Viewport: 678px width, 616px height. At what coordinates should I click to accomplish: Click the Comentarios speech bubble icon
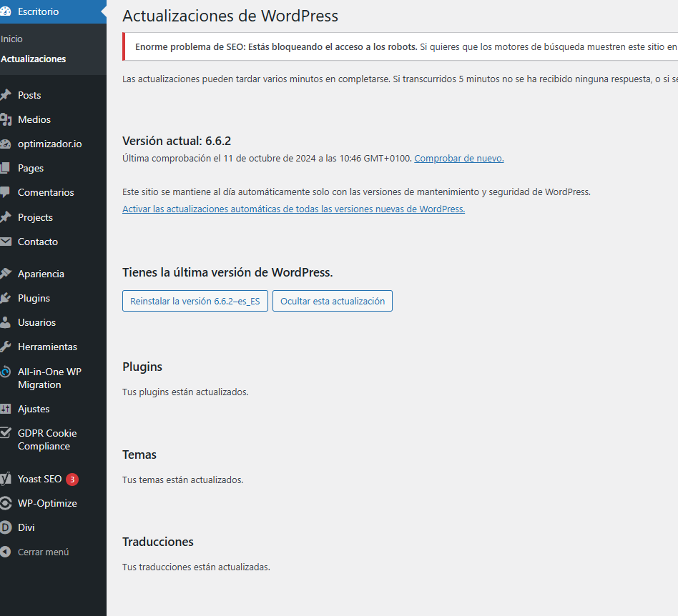[5, 193]
